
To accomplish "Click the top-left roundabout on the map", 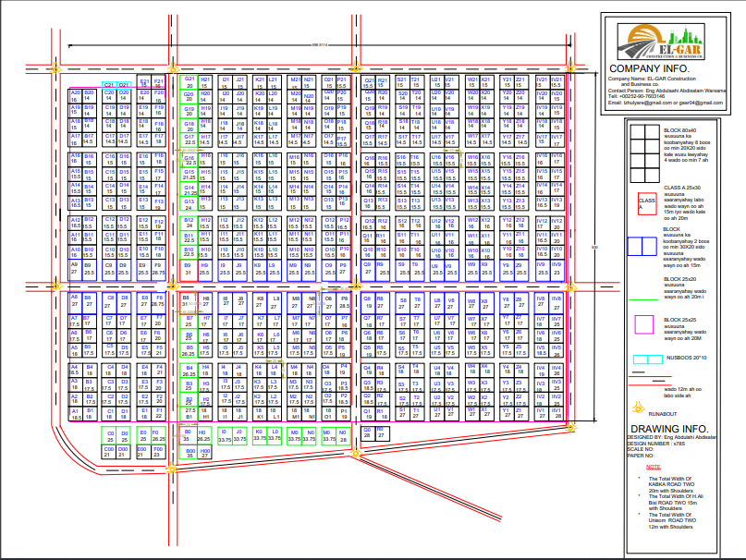I will coord(55,68).
